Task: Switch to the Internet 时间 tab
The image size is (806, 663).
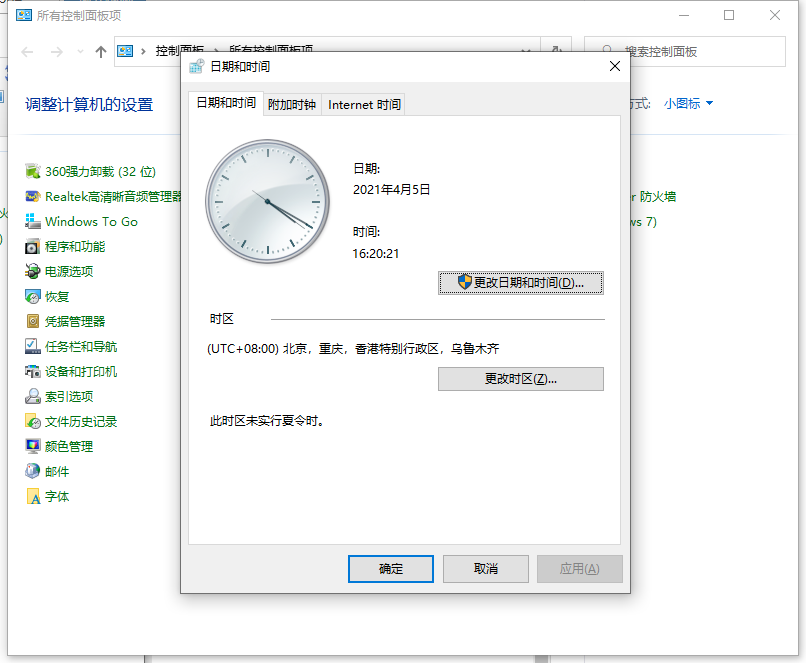Action: (364, 105)
